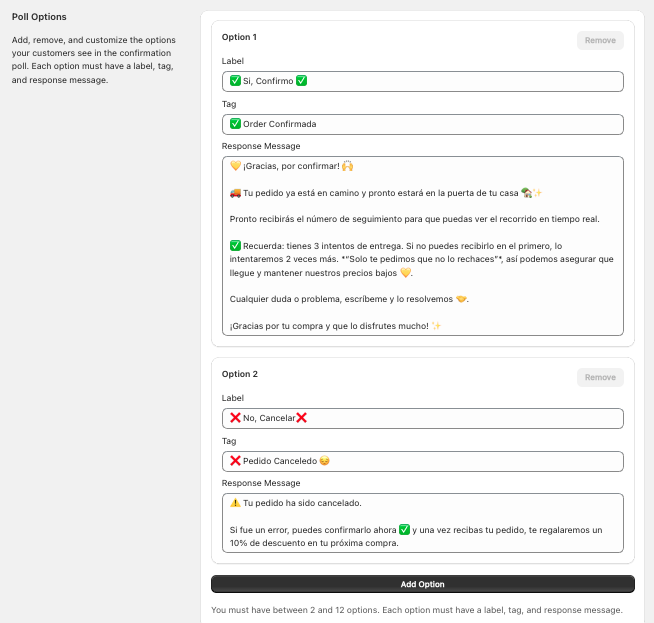Click the red X before 'Pedido Canceledo'
The width and height of the screenshot is (654, 623).
click(x=235, y=461)
